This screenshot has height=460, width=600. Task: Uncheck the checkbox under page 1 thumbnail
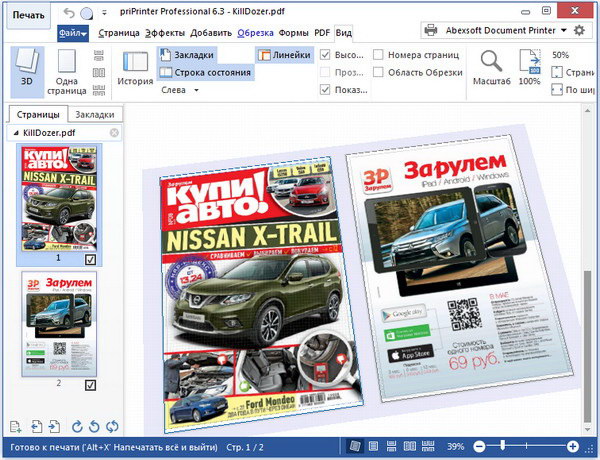[x=91, y=260]
